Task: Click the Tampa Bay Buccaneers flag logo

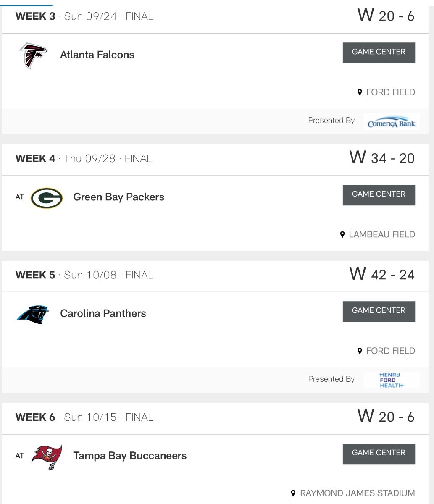Action: 47,457
